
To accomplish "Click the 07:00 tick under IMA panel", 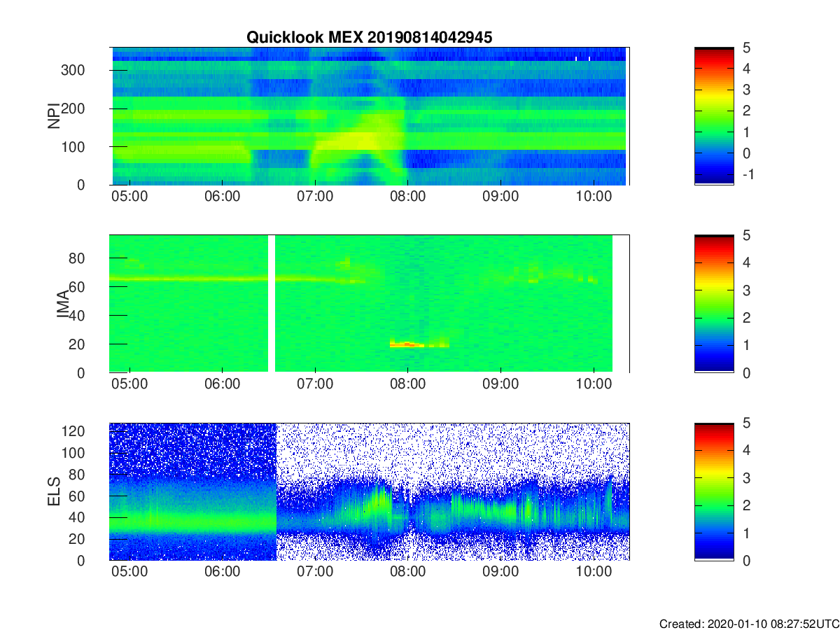I will point(315,384).
